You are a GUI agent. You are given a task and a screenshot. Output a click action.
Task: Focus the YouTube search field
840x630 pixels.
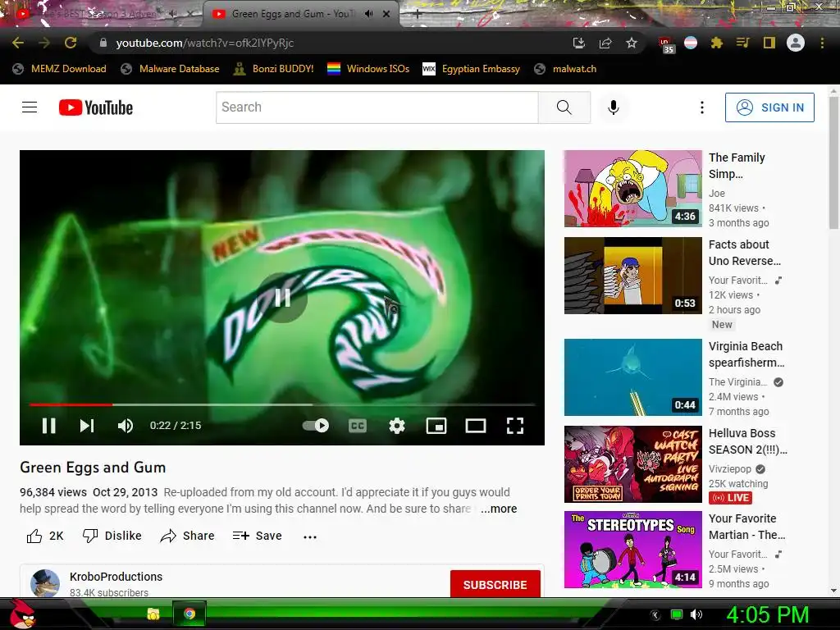tap(377, 107)
